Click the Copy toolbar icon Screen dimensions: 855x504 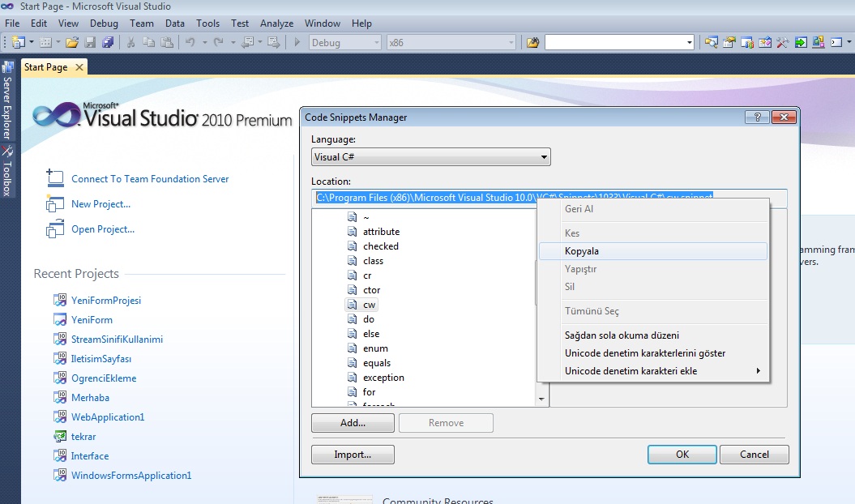[x=148, y=43]
